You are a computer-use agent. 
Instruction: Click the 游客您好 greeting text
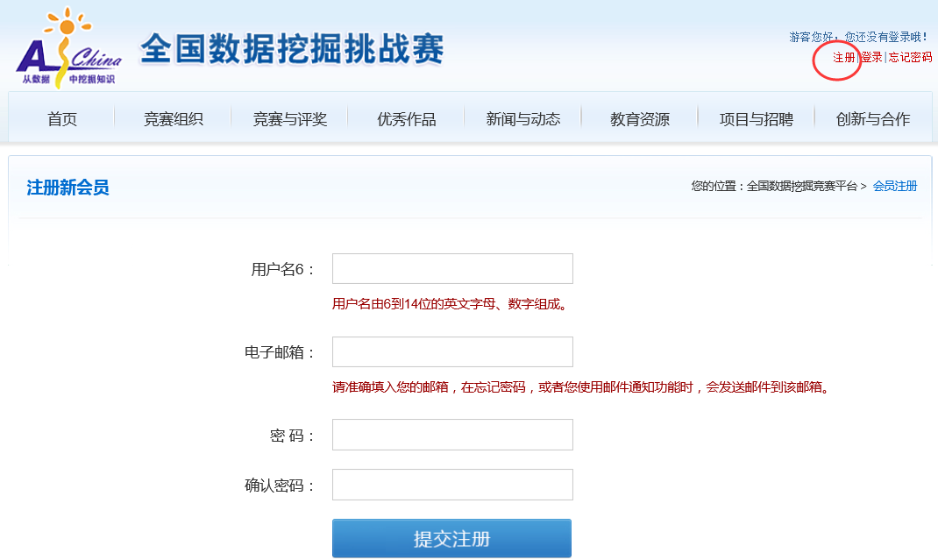coord(858,37)
